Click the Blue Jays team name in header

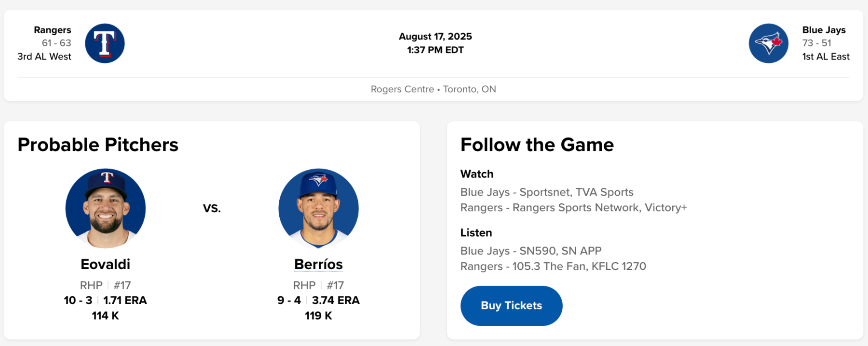pyautogui.click(x=824, y=30)
